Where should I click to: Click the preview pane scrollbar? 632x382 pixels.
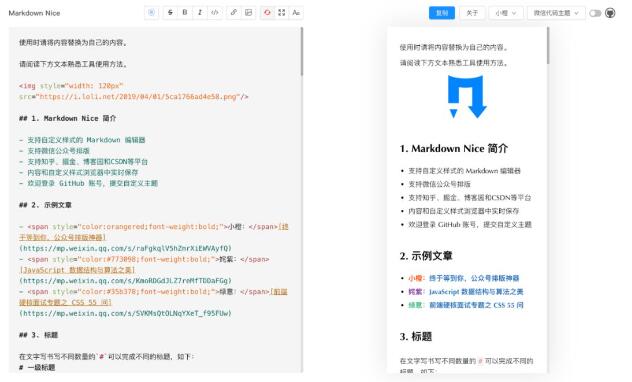pos(548,46)
